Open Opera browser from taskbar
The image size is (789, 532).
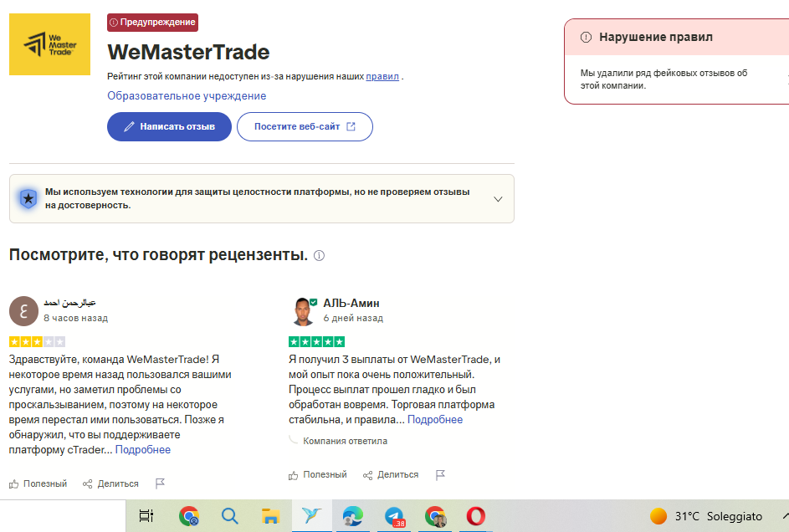(476, 516)
